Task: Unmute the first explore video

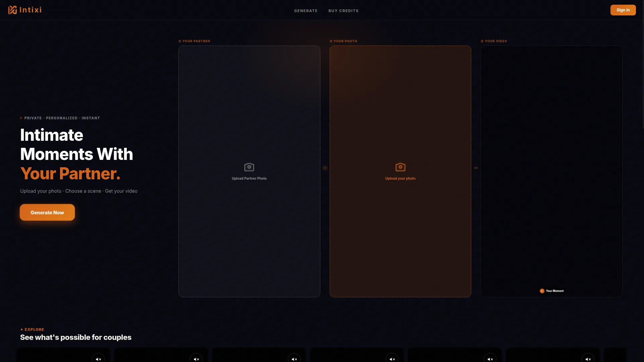Action: pos(98,359)
